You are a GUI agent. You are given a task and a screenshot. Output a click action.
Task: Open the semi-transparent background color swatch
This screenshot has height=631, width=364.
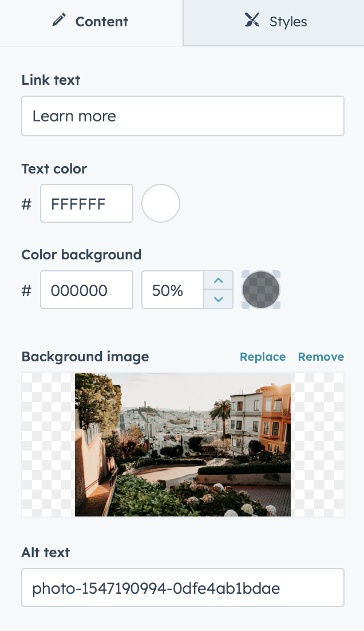point(260,290)
